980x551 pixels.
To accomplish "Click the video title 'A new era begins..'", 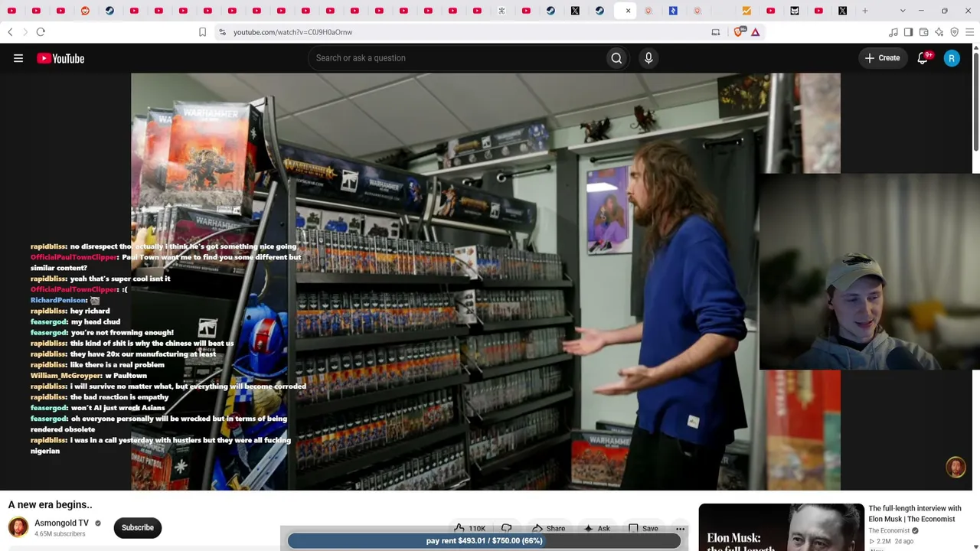I will (x=50, y=505).
